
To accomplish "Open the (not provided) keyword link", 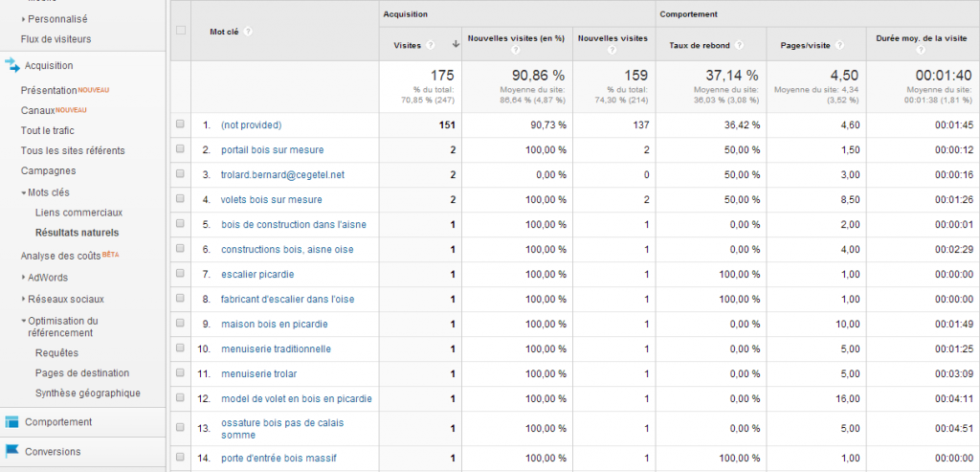I will point(252,125).
